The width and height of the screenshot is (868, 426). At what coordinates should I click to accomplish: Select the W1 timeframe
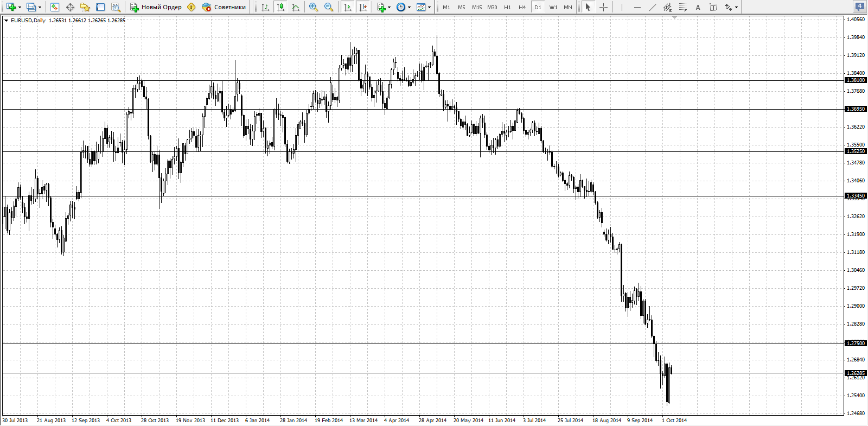pyautogui.click(x=553, y=7)
